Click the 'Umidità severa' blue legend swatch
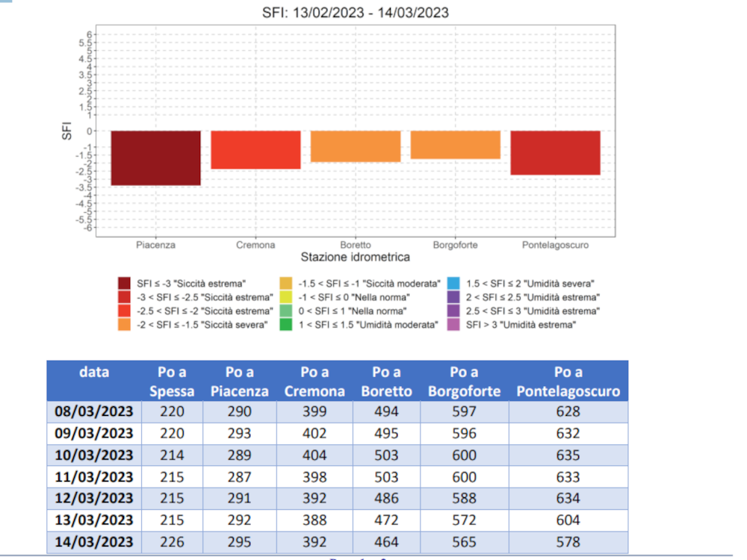The image size is (747, 560). [x=453, y=284]
